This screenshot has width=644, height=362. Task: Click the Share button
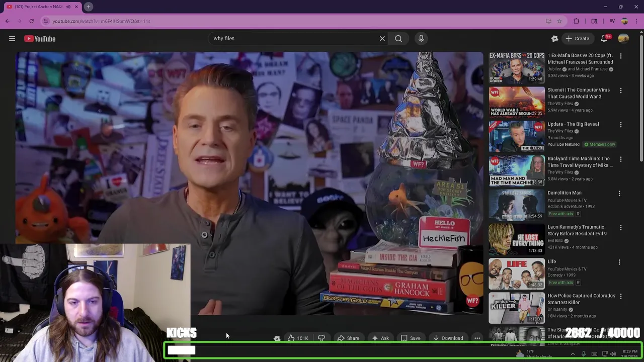pyautogui.click(x=348, y=338)
